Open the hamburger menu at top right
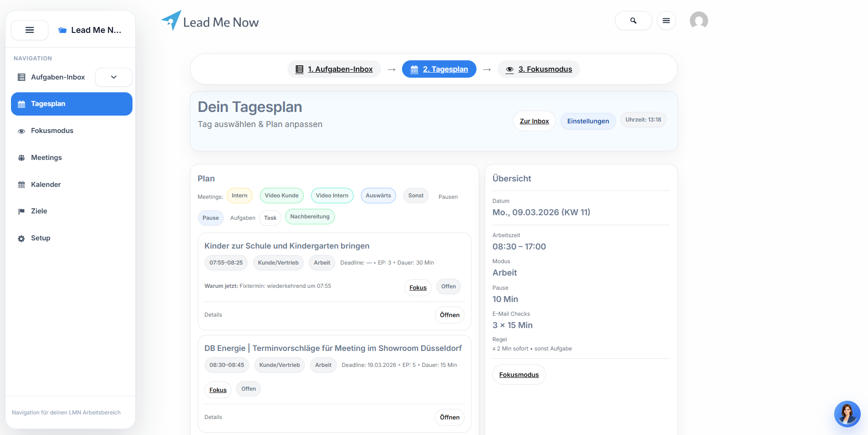 tap(667, 21)
